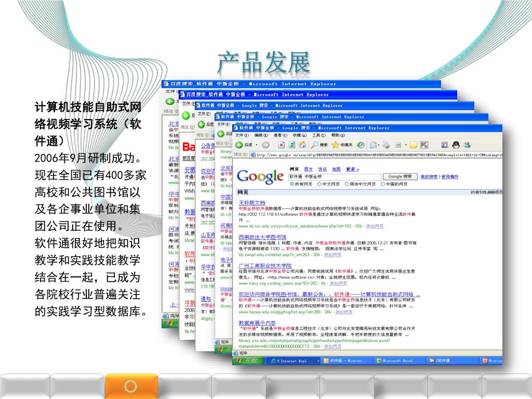Viewport: 532px width, 399px height.
Task: Open the 查看(V) menu
Action: (x=280, y=135)
